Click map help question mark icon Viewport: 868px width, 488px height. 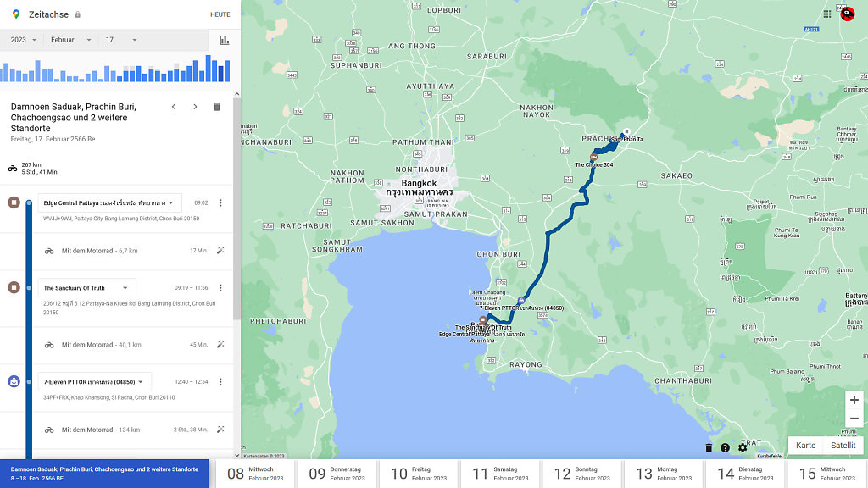(x=725, y=447)
